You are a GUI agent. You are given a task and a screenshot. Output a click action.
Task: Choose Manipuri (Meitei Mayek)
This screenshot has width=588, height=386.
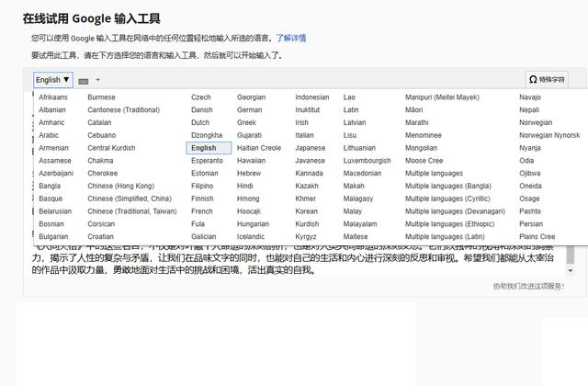pos(442,97)
